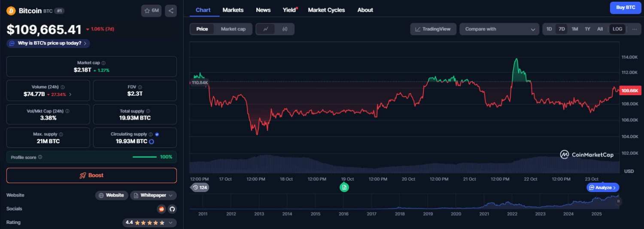Open the Reddit social icon

[x=161, y=209]
